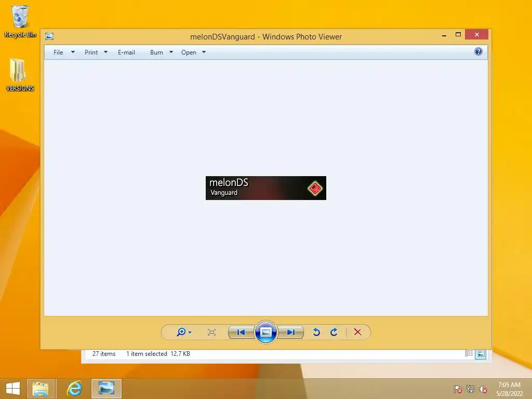Open the clock showing 7:05 AM
This screenshot has width=532, height=399.
(x=509, y=389)
